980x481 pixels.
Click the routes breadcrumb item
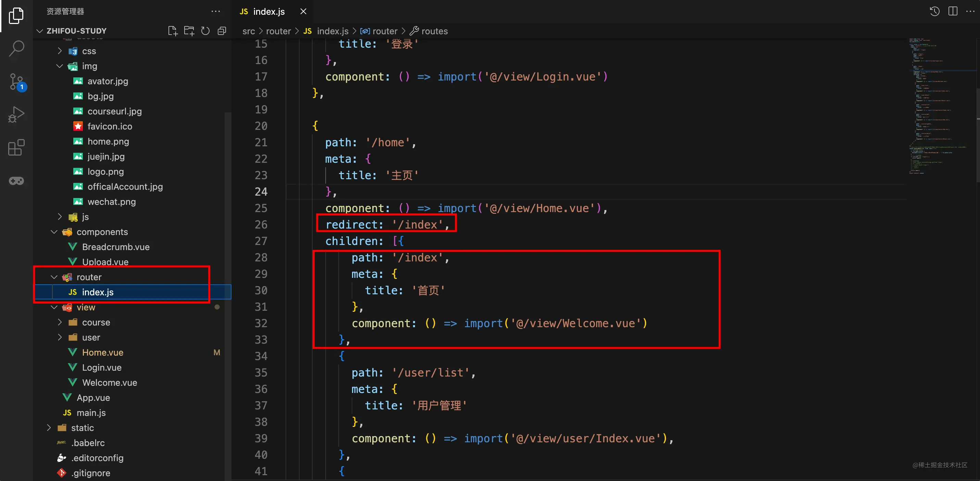pos(434,31)
